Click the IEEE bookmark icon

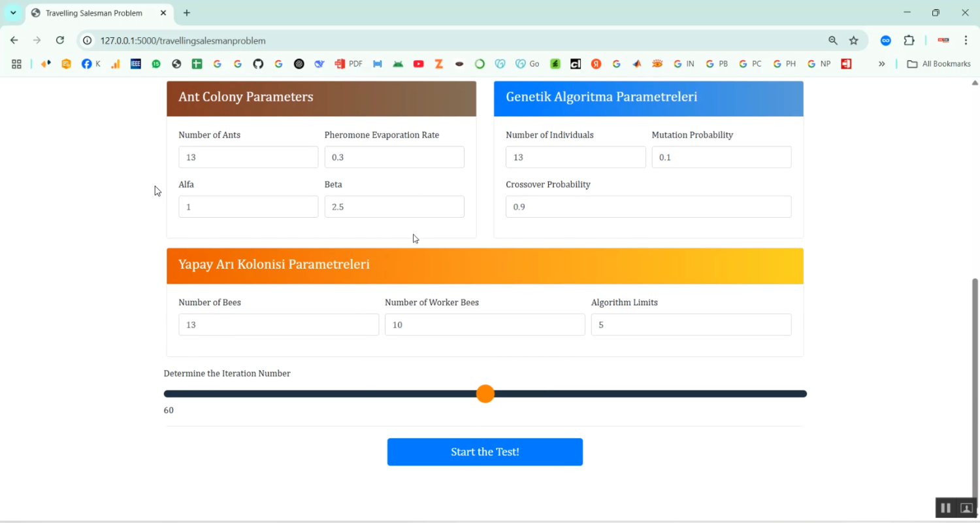click(136, 63)
